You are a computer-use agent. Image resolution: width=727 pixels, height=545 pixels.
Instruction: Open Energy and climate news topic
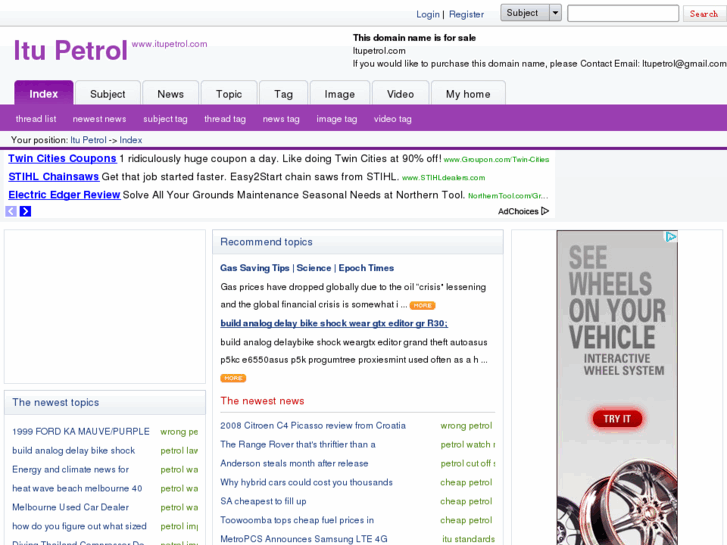70,470
